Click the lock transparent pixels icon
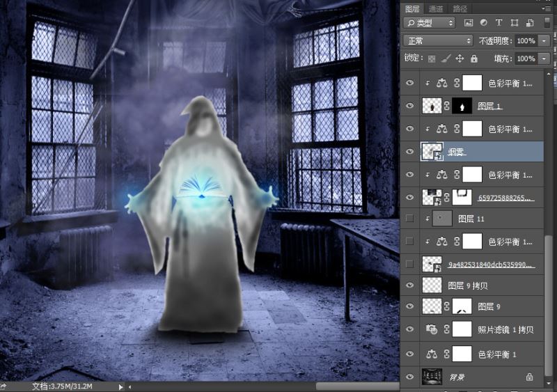 point(432,59)
